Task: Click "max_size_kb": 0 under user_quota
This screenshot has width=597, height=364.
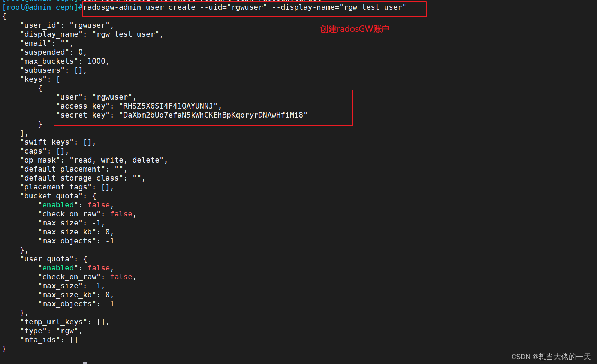Action: [76, 295]
